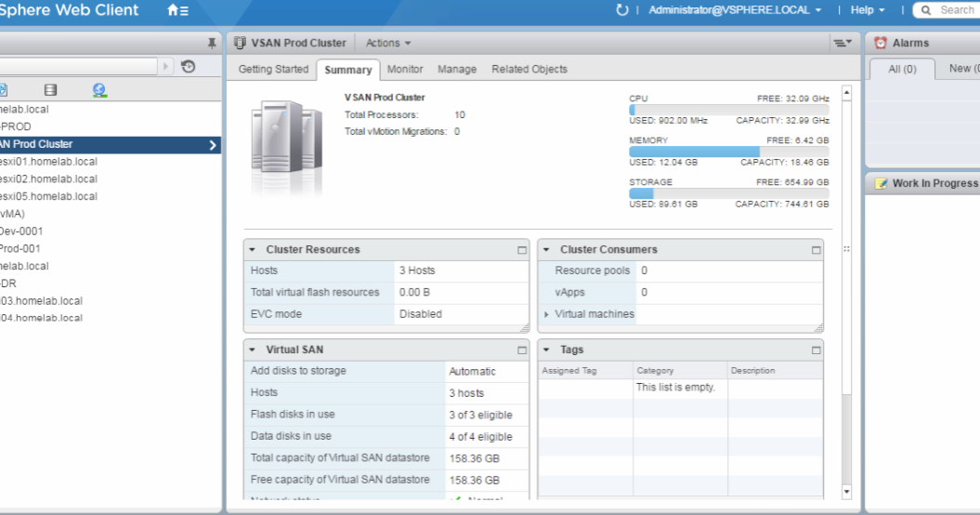Click summary scrollbar up arrow
The width and height of the screenshot is (980, 515).
pos(847,93)
